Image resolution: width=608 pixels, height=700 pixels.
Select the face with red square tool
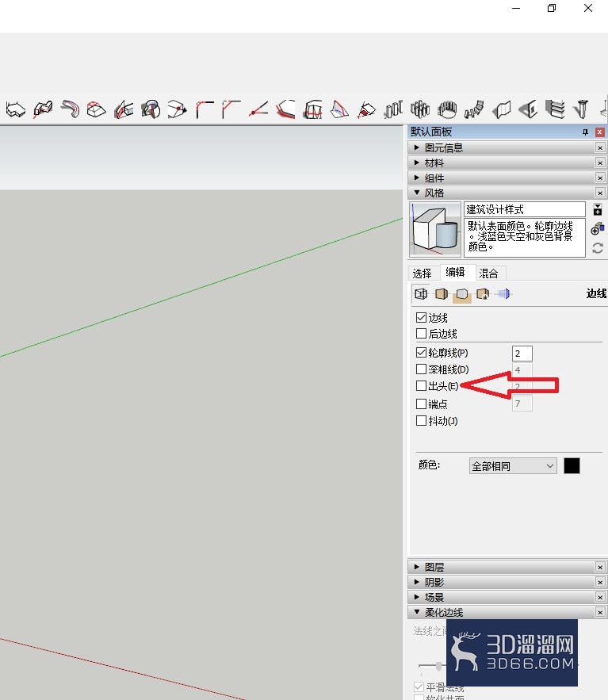(366, 109)
